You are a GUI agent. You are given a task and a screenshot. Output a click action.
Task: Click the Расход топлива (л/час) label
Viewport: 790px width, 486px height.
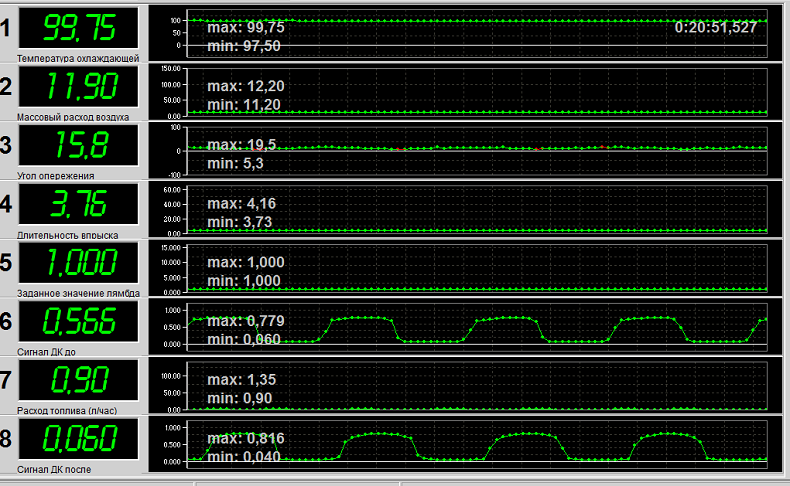[x=67, y=410]
